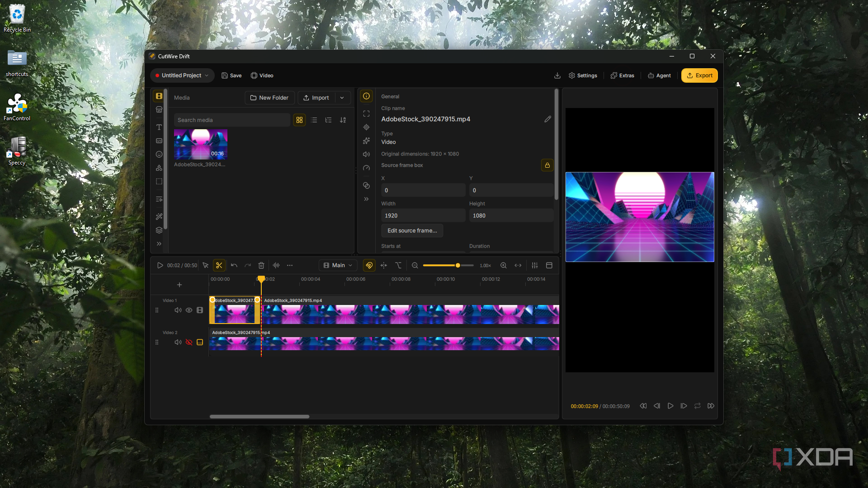Select the scissors split tool
Screen dimensions: 868x488
tap(219, 265)
